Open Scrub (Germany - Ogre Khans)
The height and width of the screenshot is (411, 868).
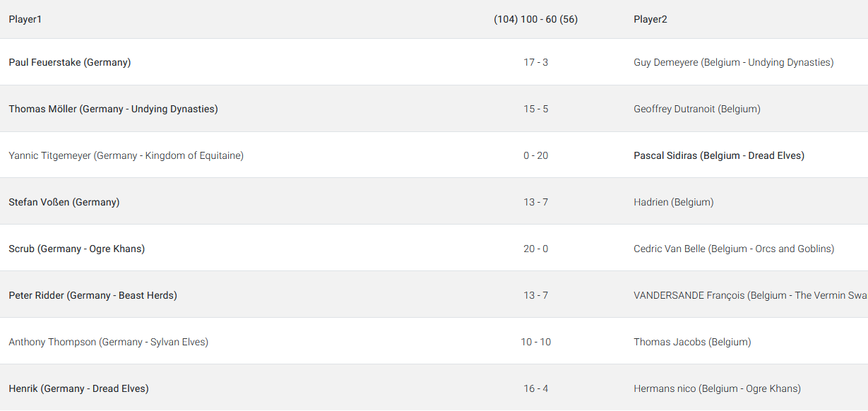77,249
